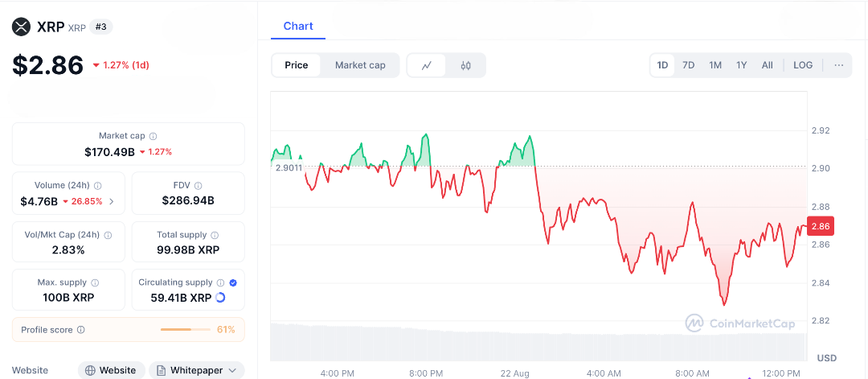Click the 2.9011 opening price label

pyautogui.click(x=289, y=168)
